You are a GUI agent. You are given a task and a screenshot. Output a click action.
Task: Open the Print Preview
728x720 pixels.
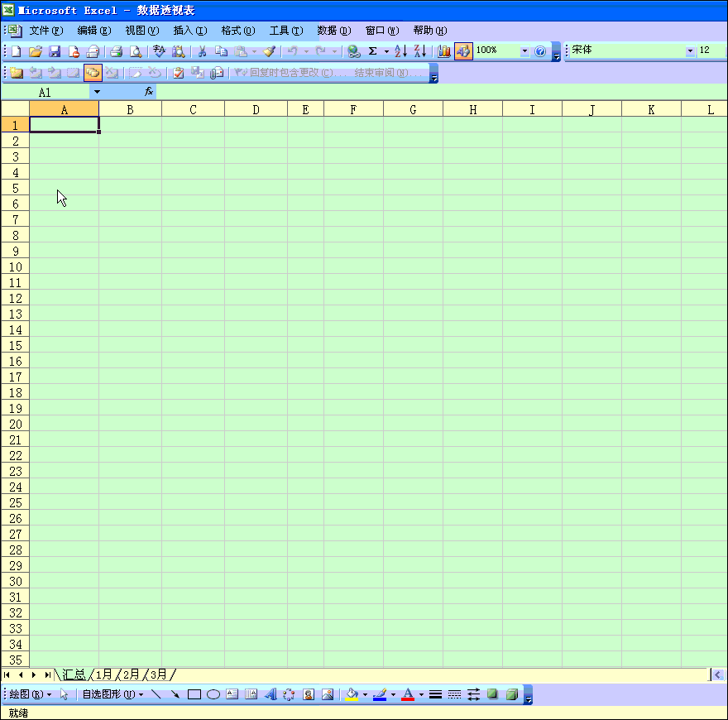click(x=135, y=50)
